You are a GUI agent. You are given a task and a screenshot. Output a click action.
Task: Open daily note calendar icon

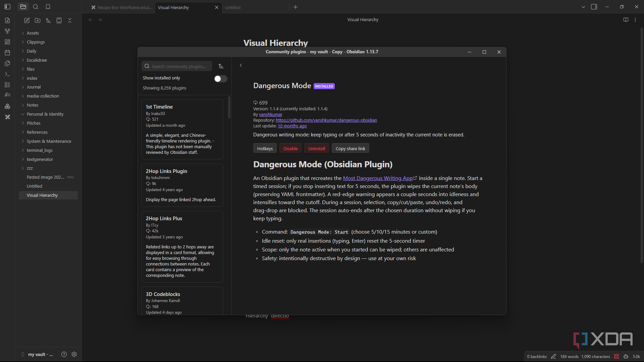[7, 53]
